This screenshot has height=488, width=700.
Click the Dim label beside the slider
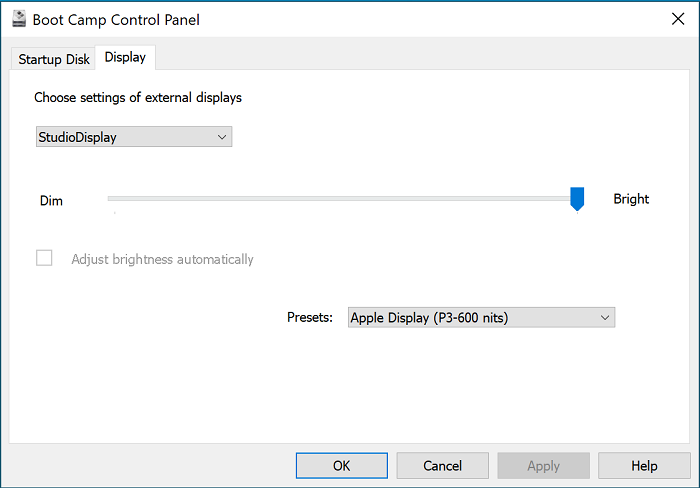tap(51, 201)
